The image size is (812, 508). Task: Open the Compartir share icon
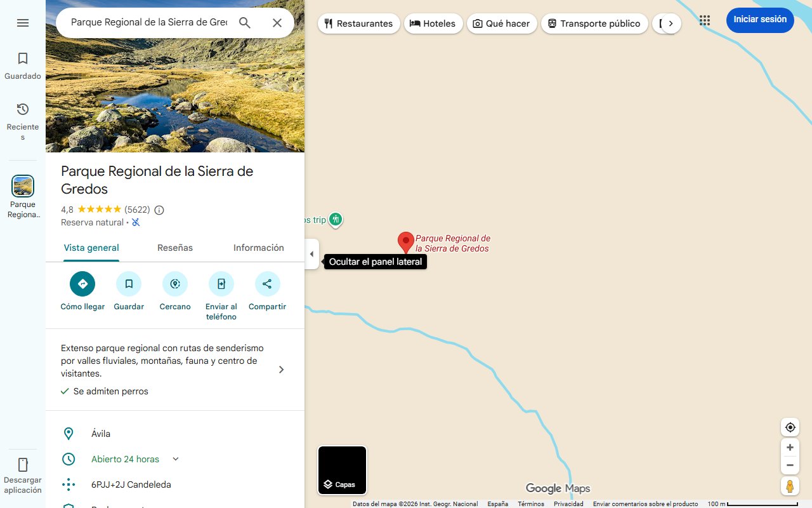267,284
